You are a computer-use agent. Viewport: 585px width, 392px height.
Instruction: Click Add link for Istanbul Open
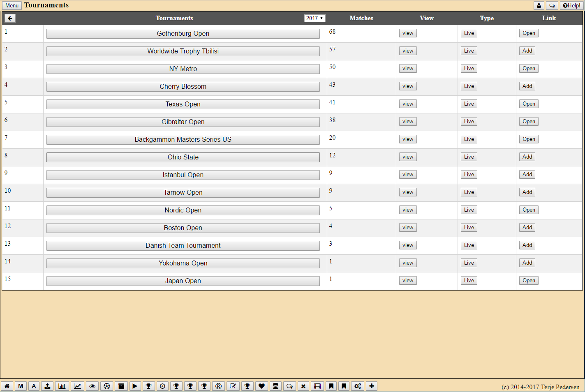pos(527,175)
